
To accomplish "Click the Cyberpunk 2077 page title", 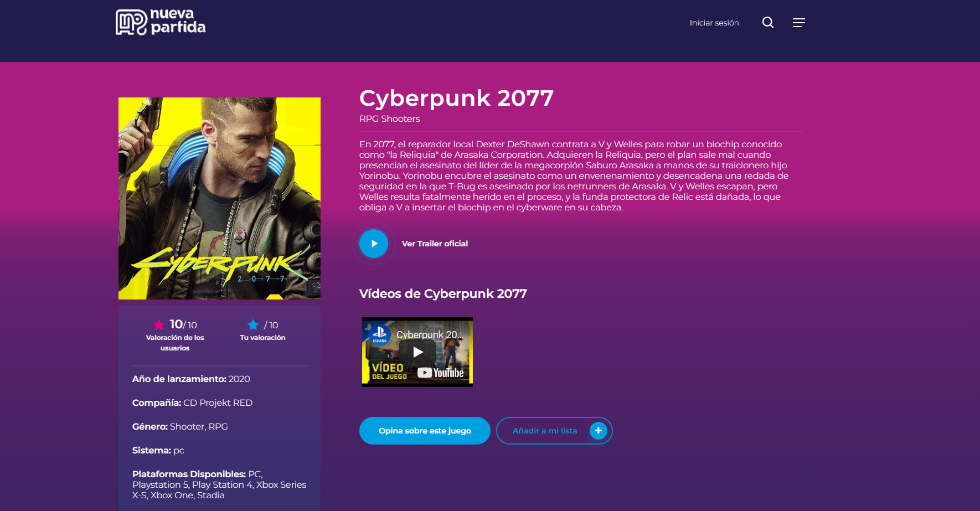I will tap(456, 98).
